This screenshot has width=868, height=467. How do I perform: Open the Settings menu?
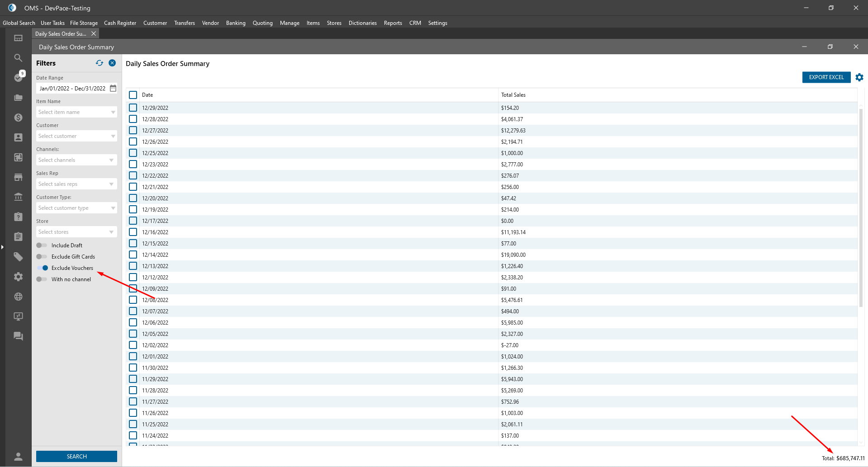tap(438, 23)
